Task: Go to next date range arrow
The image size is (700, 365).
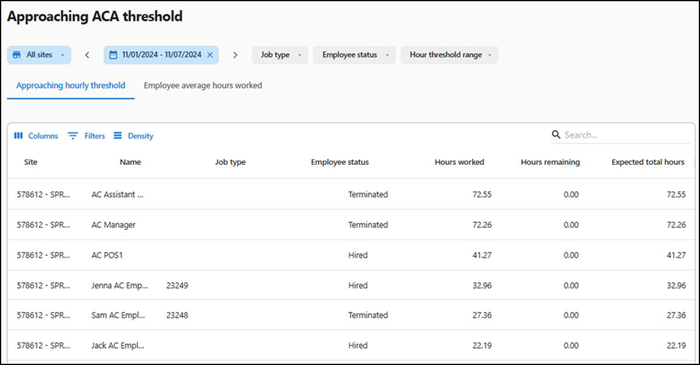Action: click(x=235, y=55)
